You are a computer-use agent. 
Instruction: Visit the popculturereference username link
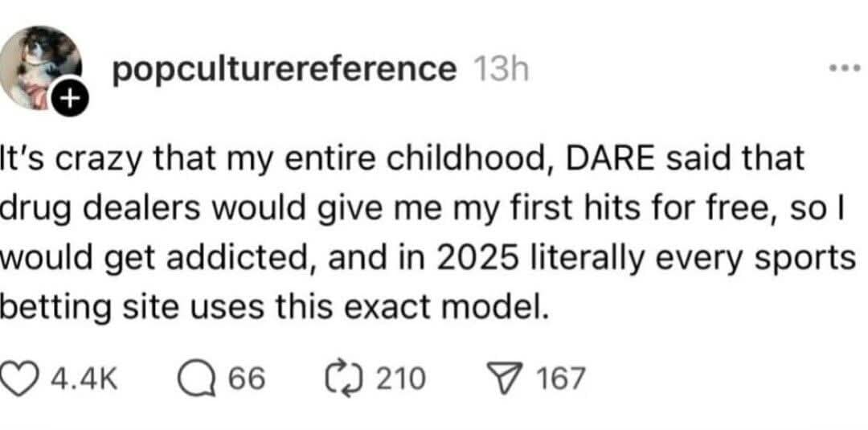(x=283, y=70)
